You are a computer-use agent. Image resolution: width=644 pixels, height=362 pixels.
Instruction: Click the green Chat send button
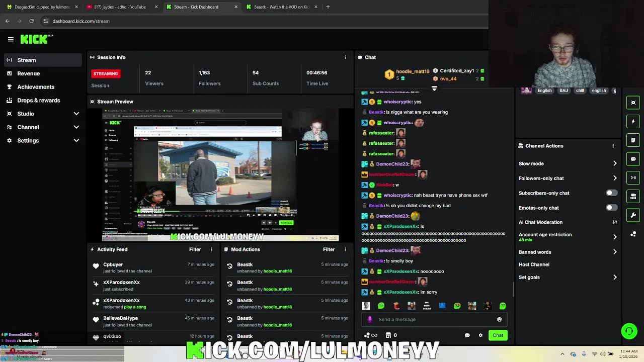498,335
